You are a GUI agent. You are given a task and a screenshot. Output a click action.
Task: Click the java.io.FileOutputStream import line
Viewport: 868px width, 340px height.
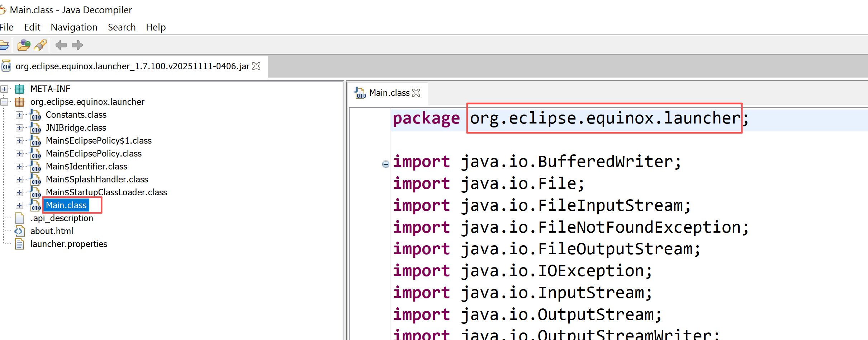[546, 249]
